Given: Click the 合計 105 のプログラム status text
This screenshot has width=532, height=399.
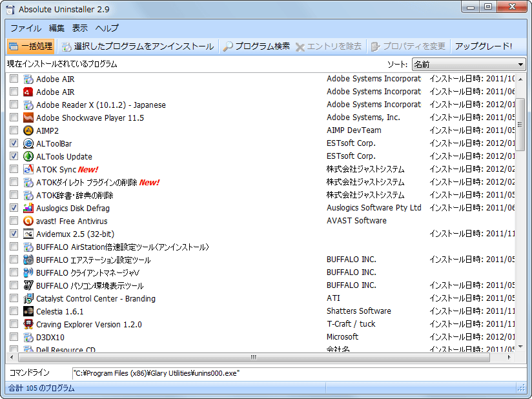Looking at the screenshot, I should 41,388.
